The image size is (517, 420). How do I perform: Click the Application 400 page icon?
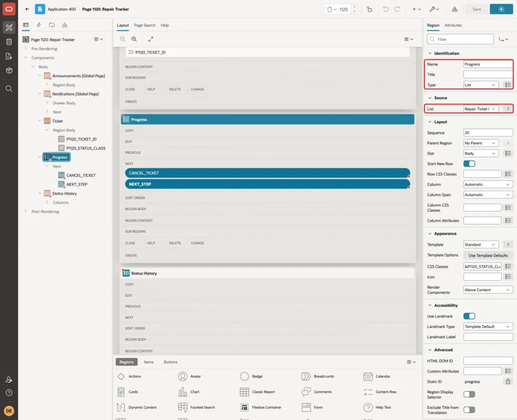[x=40, y=9]
